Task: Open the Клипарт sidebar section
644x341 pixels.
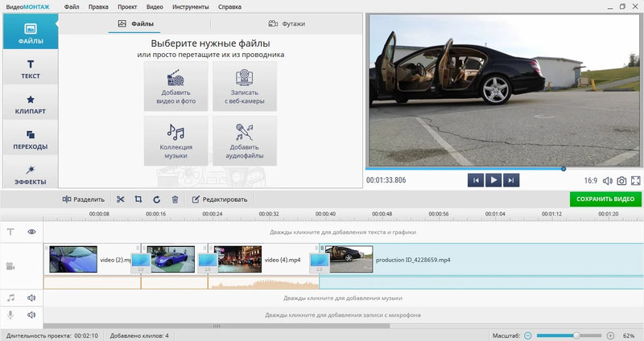Action: 31,104
